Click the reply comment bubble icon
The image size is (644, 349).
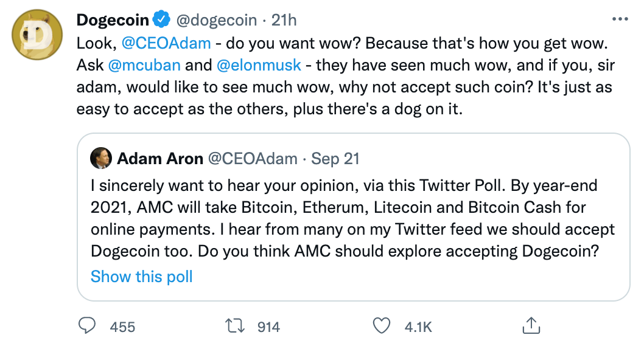click(88, 326)
